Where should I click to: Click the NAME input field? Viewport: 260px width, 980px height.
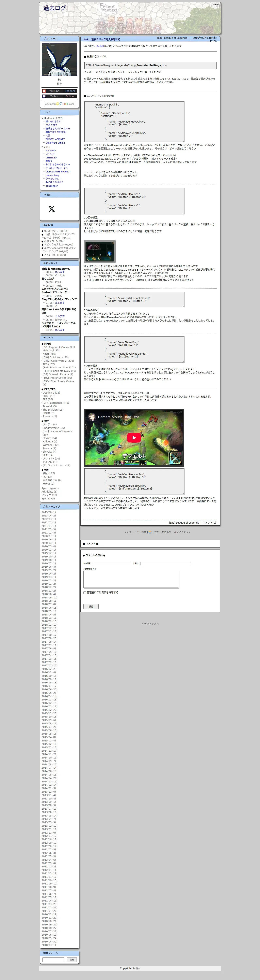click(111, 563)
